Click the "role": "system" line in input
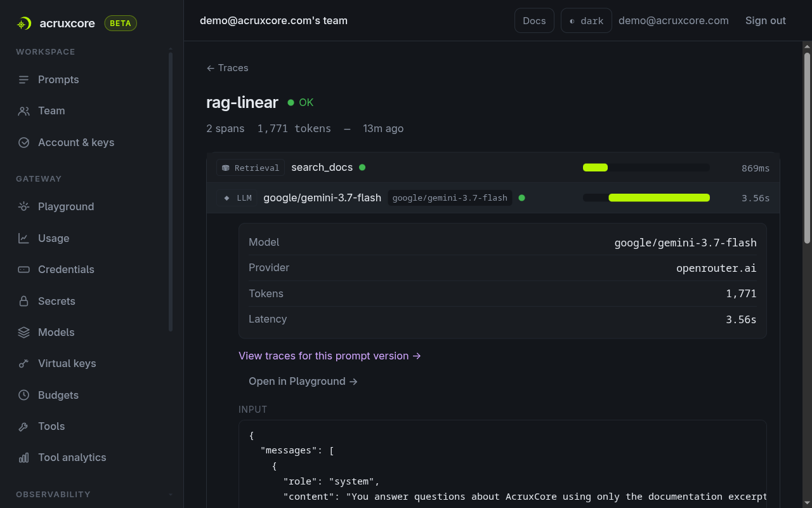Image resolution: width=812 pixels, height=508 pixels. tap(332, 481)
